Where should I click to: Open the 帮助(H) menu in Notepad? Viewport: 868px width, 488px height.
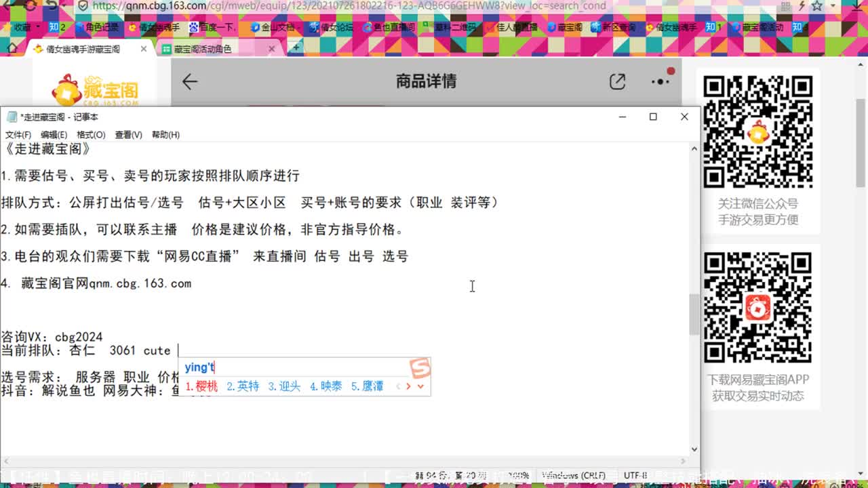165,135
